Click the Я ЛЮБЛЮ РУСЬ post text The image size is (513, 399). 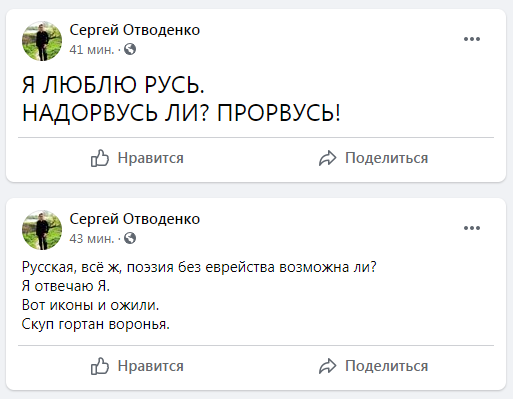point(182,99)
